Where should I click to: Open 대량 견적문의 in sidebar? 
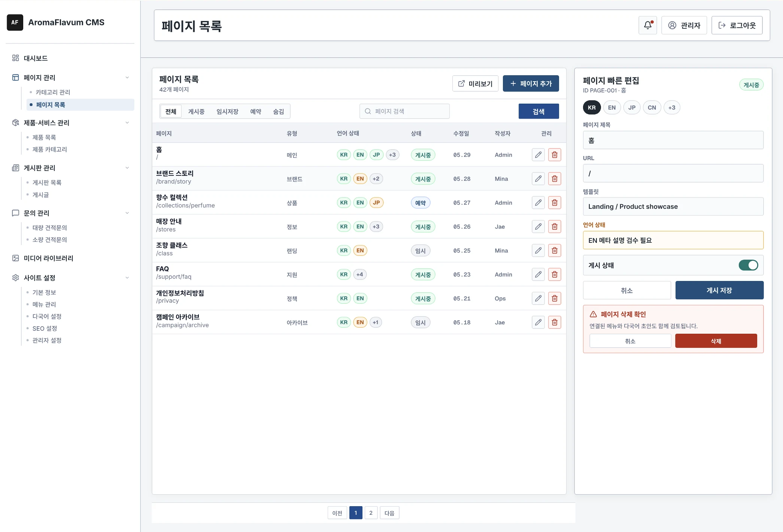point(49,227)
